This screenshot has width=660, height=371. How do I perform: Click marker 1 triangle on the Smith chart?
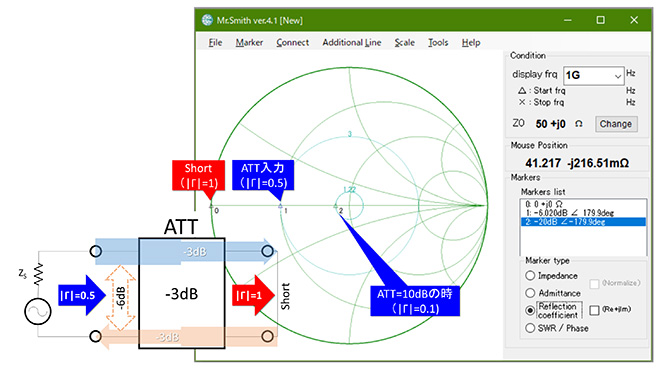coord(280,206)
